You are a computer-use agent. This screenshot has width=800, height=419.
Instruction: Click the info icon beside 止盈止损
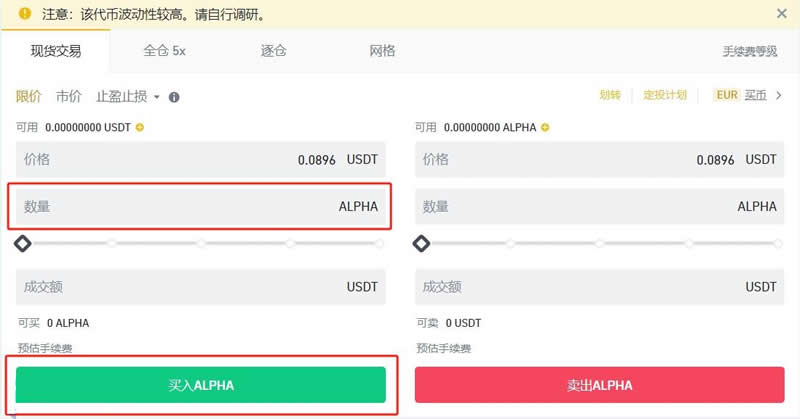click(x=174, y=97)
